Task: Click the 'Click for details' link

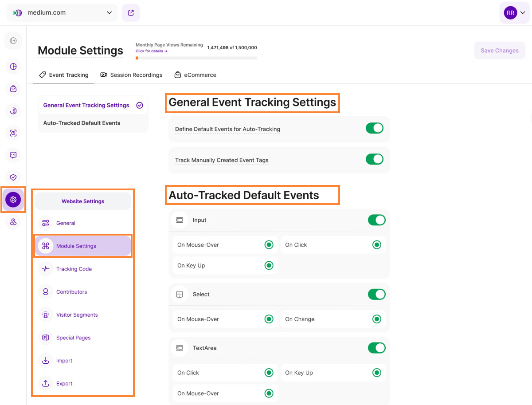Action: [151, 51]
